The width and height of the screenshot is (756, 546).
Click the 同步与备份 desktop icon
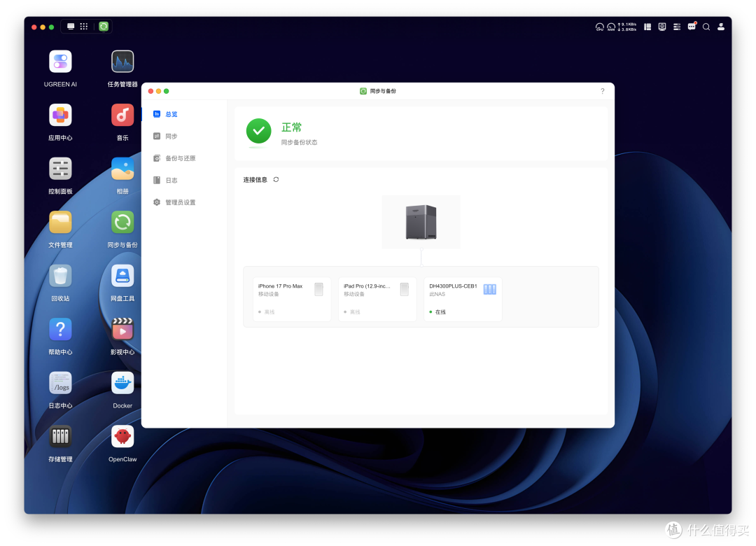point(122,223)
